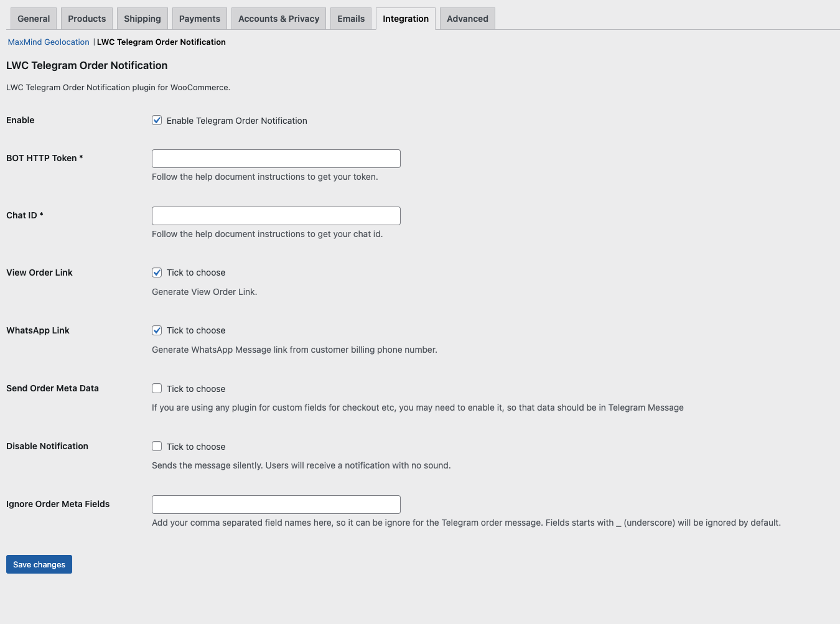Click the 'Ignore Order Meta Fields' row label

(58, 504)
